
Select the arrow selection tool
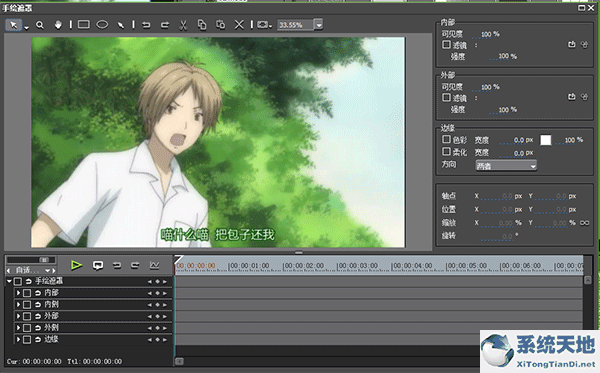(13, 25)
